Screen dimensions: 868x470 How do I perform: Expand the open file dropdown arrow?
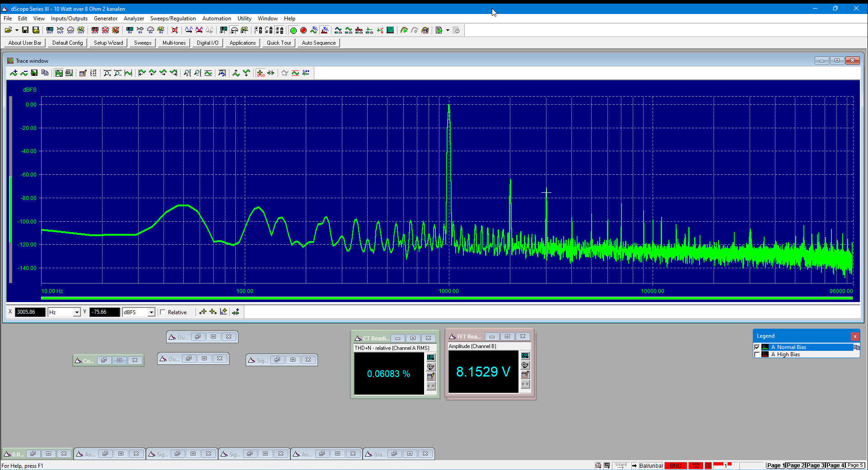[17, 30]
